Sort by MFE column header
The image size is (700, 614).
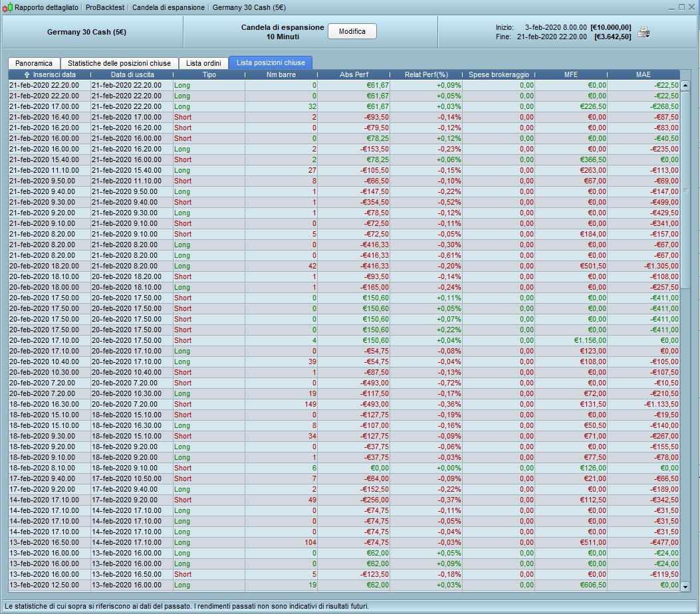[571, 74]
